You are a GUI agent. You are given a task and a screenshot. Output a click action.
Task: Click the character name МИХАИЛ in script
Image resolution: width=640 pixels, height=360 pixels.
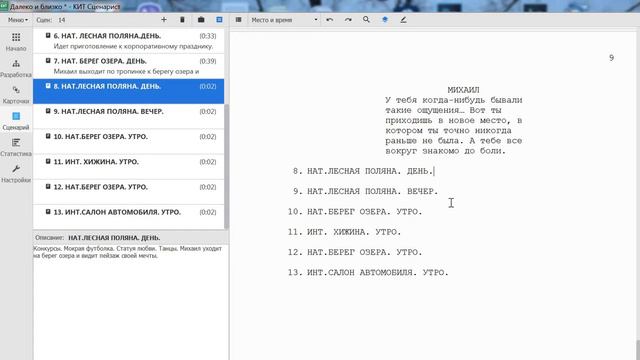[x=463, y=90]
